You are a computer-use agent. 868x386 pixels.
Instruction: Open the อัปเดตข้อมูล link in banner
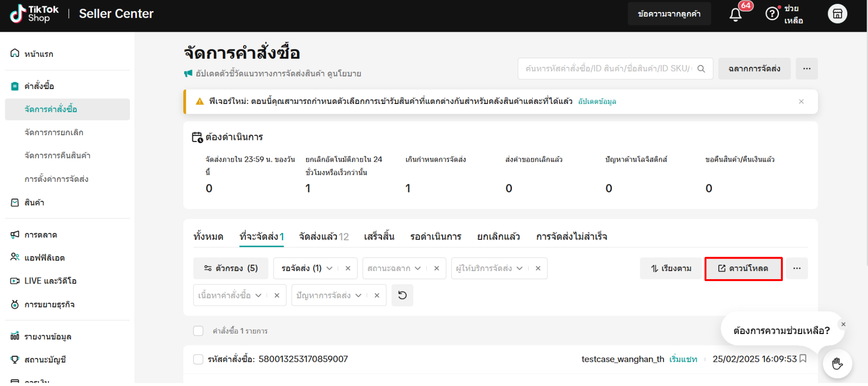click(597, 102)
